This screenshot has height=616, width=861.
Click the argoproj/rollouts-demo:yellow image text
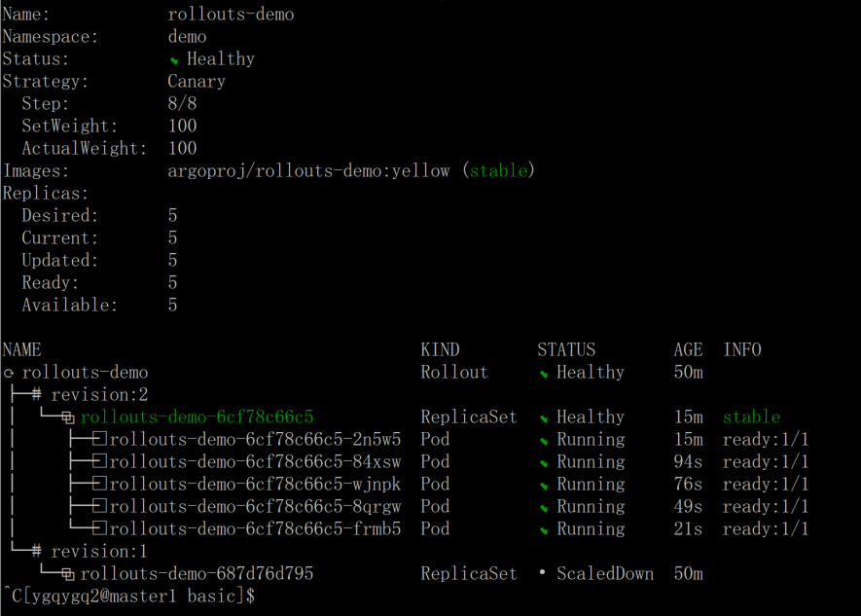point(308,170)
